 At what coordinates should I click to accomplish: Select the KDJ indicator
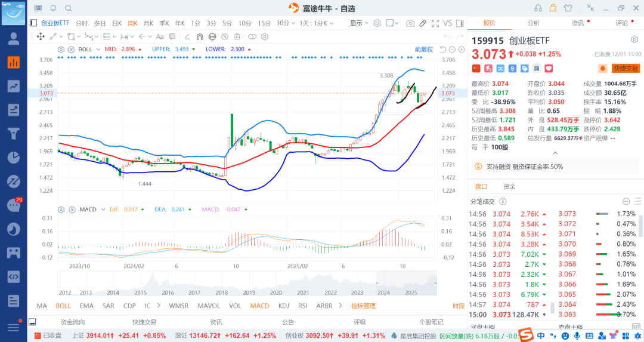(283, 306)
